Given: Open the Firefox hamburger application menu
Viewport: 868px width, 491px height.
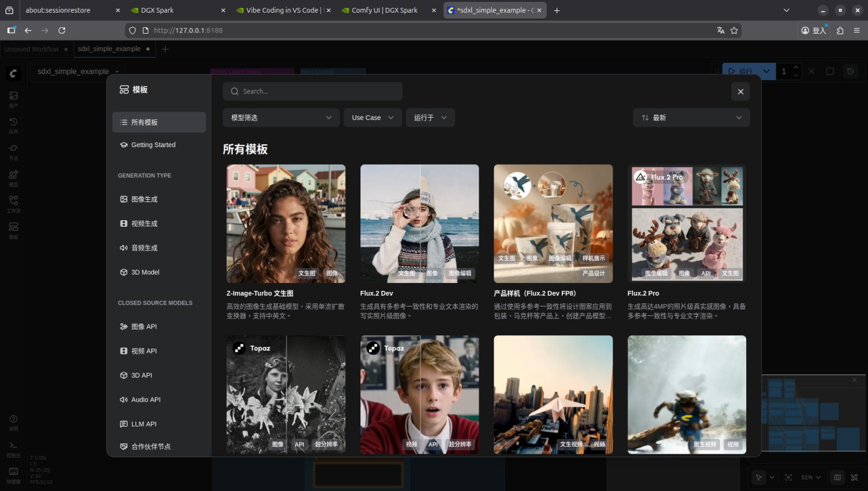Looking at the screenshot, I should tap(857, 30).
